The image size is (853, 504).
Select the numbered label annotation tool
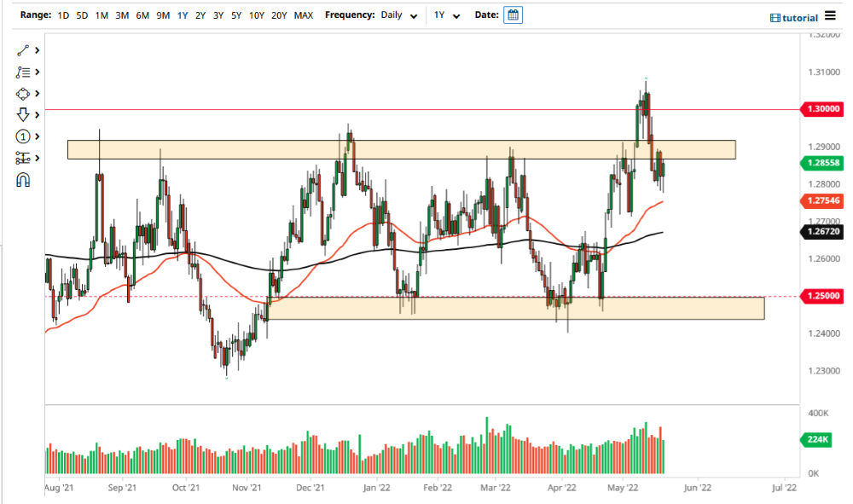pyautogui.click(x=23, y=136)
